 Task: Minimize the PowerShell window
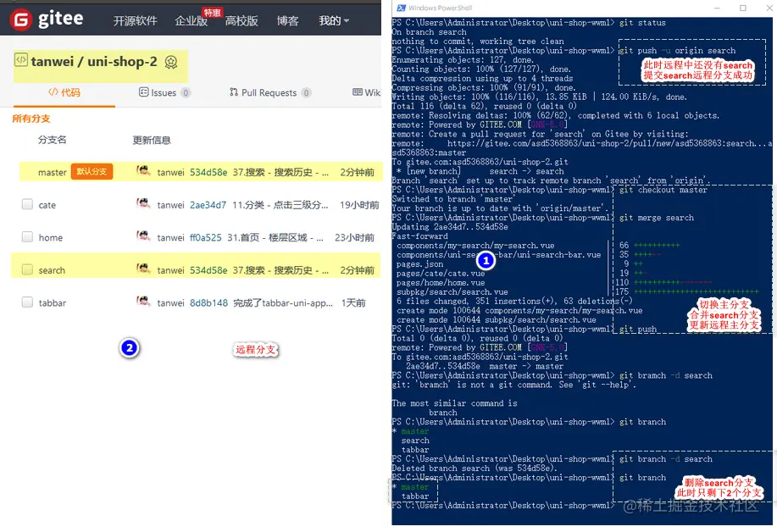[x=717, y=8]
